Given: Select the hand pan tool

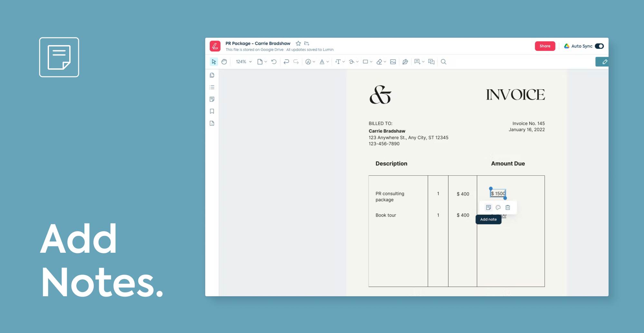Looking at the screenshot, I should tap(224, 62).
